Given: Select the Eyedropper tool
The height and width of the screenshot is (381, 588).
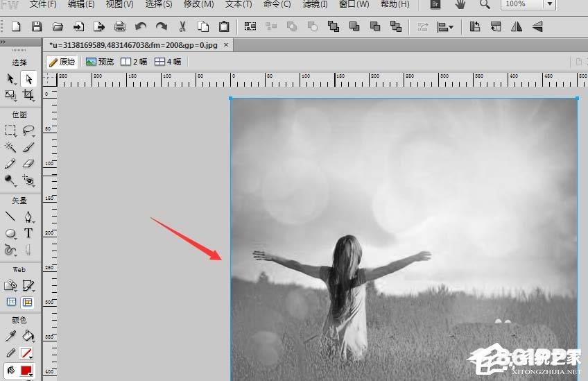Looking at the screenshot, I should [10, 336].
